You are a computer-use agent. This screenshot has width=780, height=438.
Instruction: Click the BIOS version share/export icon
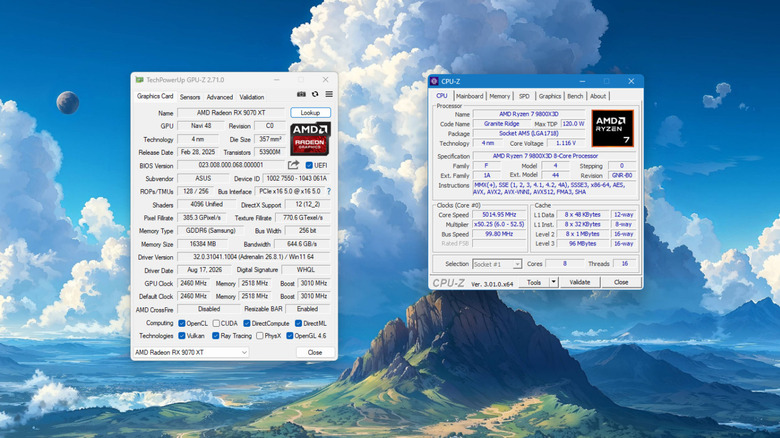[x=293, y=165]
